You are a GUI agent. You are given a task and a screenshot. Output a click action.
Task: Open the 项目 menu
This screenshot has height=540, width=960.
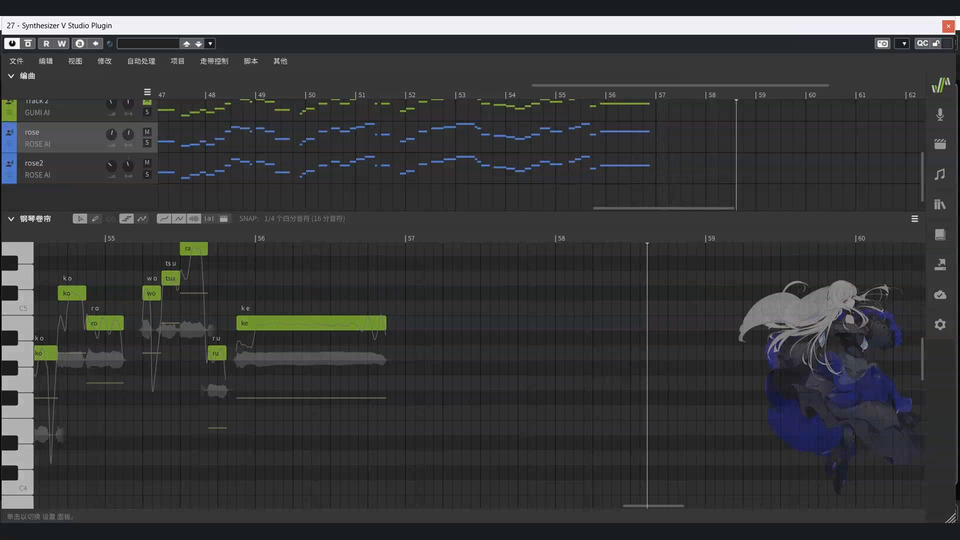pos(178,61)
